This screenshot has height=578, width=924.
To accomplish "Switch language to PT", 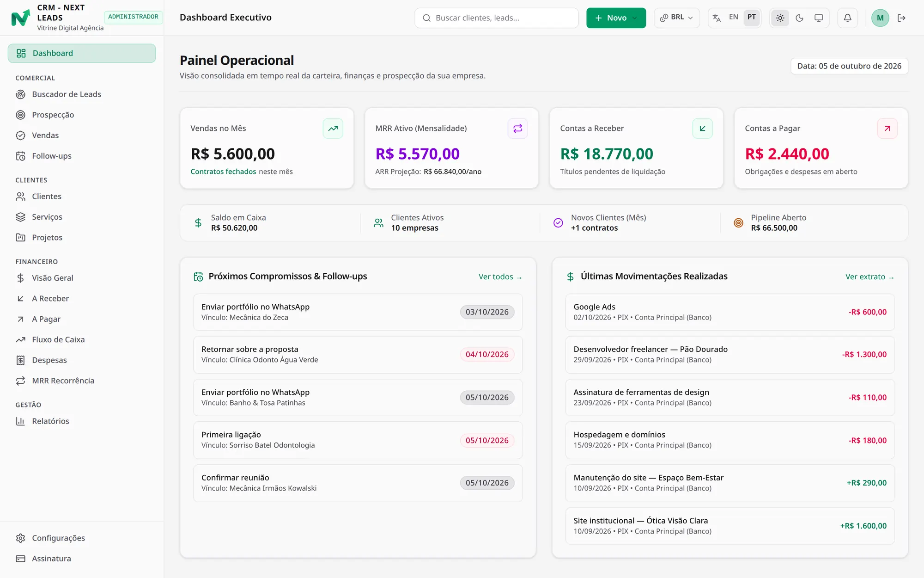I will point(752,18).
